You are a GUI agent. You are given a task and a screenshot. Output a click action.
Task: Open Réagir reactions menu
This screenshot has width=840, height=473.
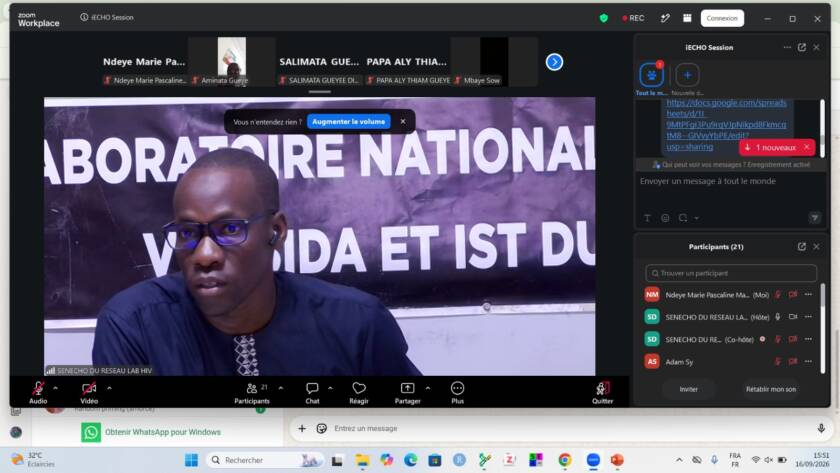click(x=359, y=392)
